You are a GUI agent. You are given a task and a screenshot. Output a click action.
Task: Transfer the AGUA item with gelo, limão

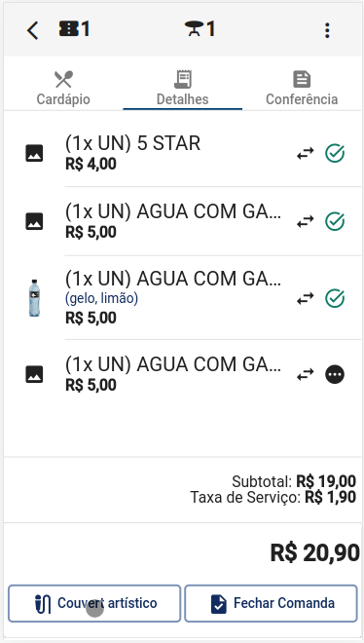tap(306, 298)
